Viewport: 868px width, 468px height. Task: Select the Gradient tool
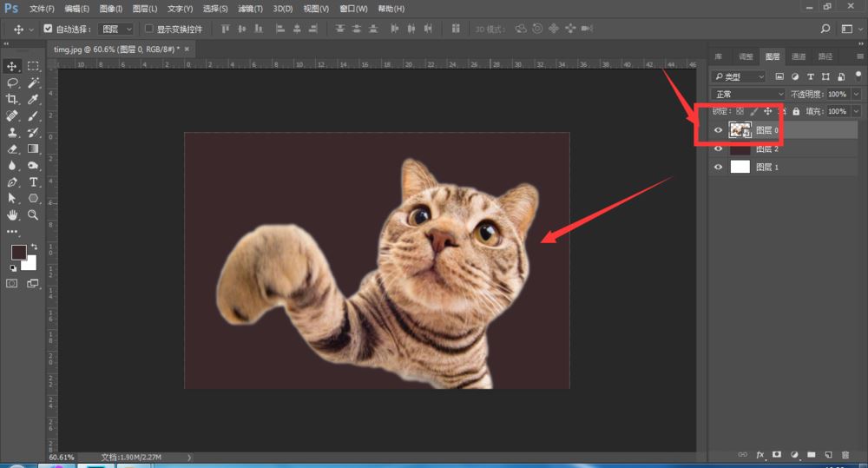tap(33, 149)
